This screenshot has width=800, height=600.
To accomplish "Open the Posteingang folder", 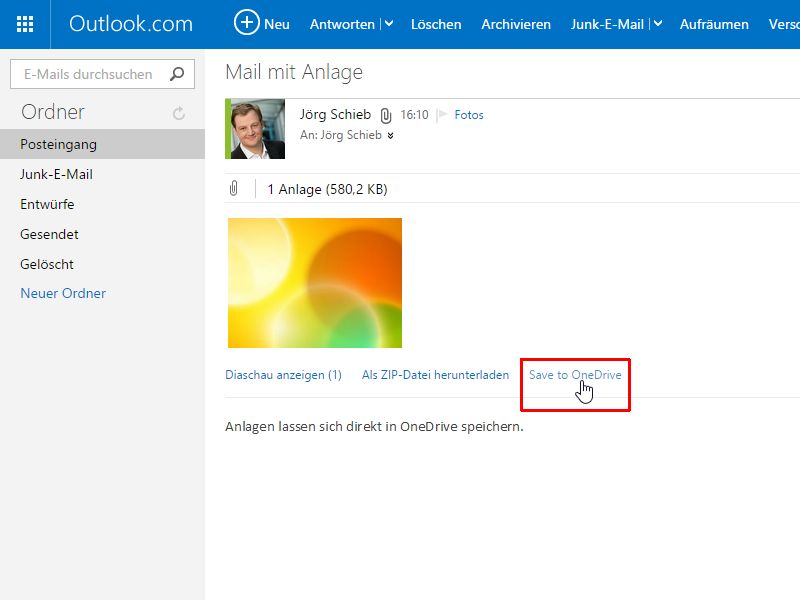I will (x=103, y=144).
